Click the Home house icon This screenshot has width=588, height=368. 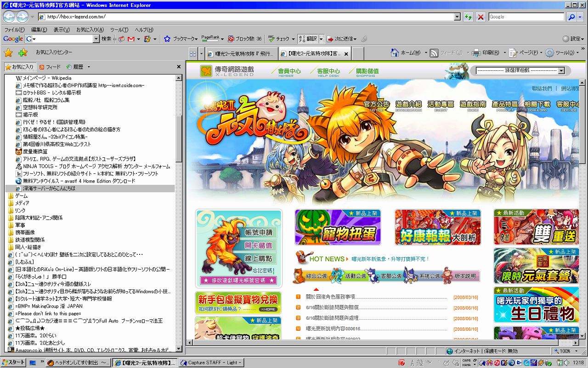click(395, 53)
